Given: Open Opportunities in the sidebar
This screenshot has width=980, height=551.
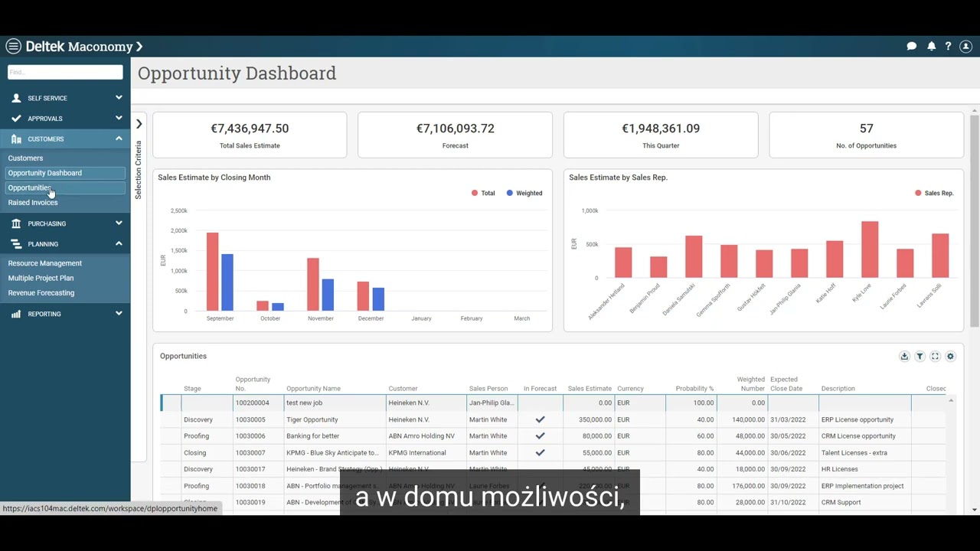Looking at the screenshot, I should coord(64,188).
